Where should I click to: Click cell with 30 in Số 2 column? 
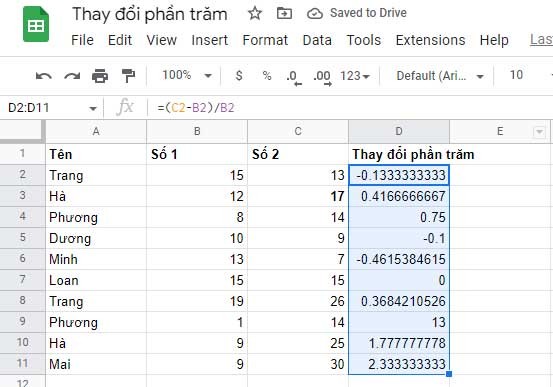pyautogui.click(x=298, y=364)
